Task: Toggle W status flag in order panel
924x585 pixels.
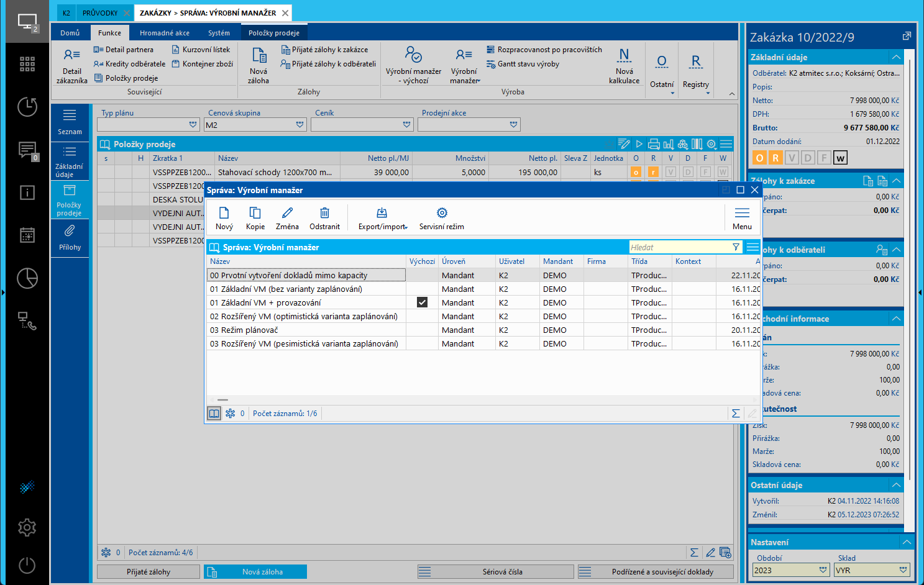Action: [x=840, y=158]
